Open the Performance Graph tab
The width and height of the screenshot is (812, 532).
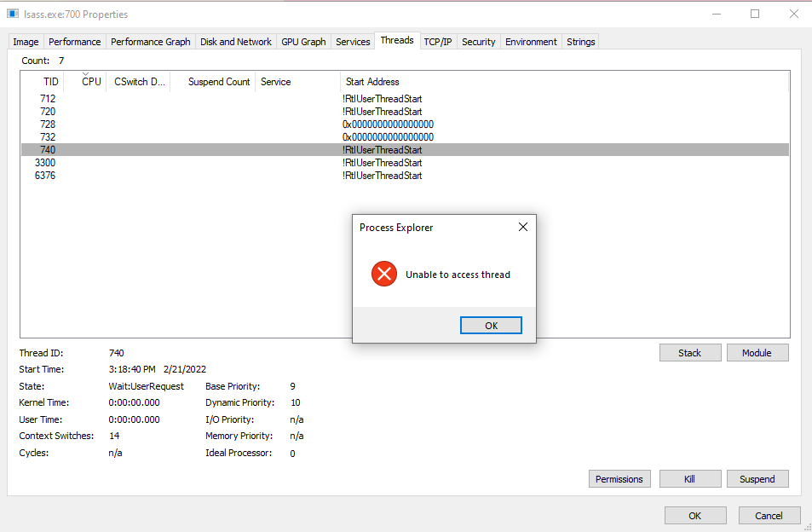(x=151, y=42)
